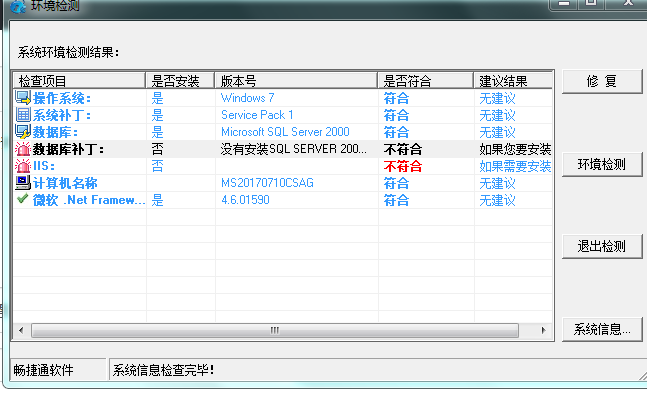Select the 系统补丁: row label
Screen dimensions: 647x397
[x=62, y=115]
